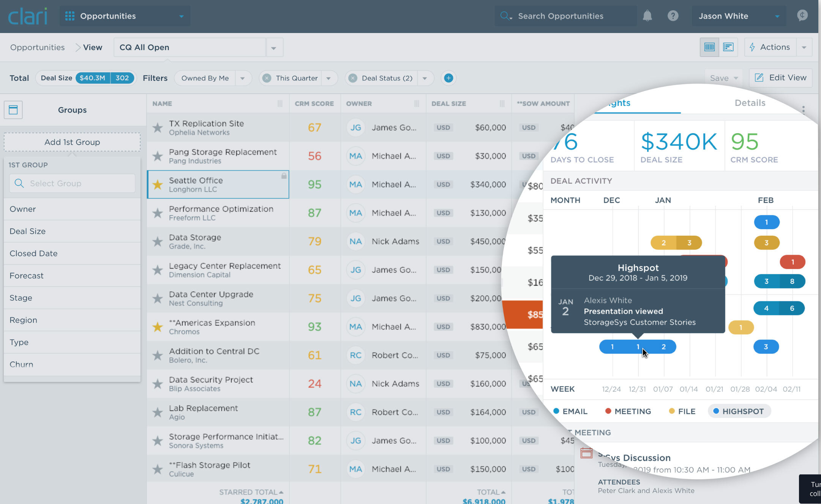Screen dimensions: 821x504
Task: Open the Owned By Me filter dropdown
Action: pos(243,78)
